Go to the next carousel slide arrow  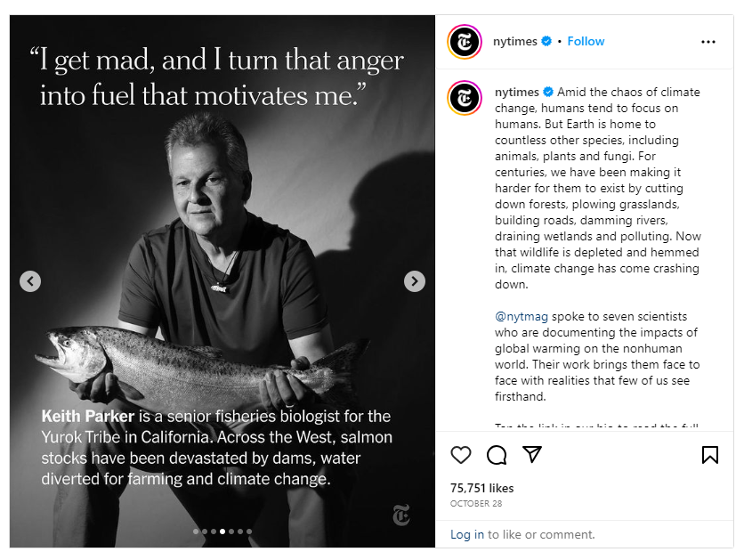click(414, 281)
